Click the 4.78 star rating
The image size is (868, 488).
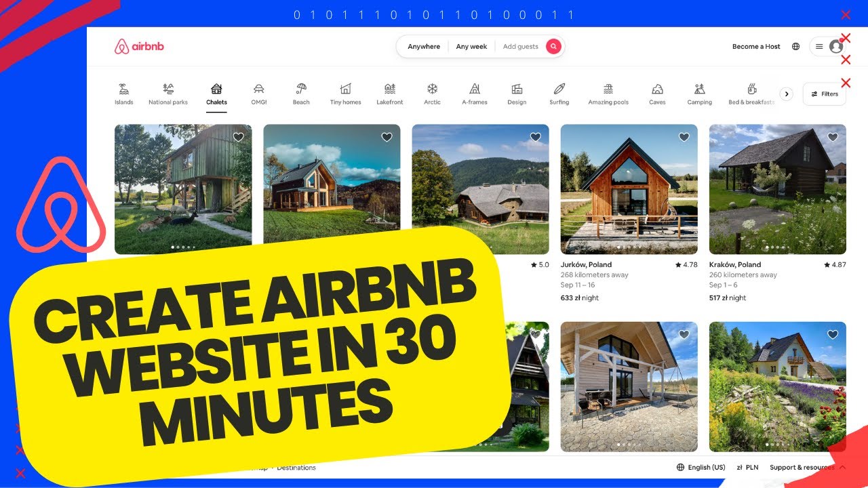click(x=686, y=265)
